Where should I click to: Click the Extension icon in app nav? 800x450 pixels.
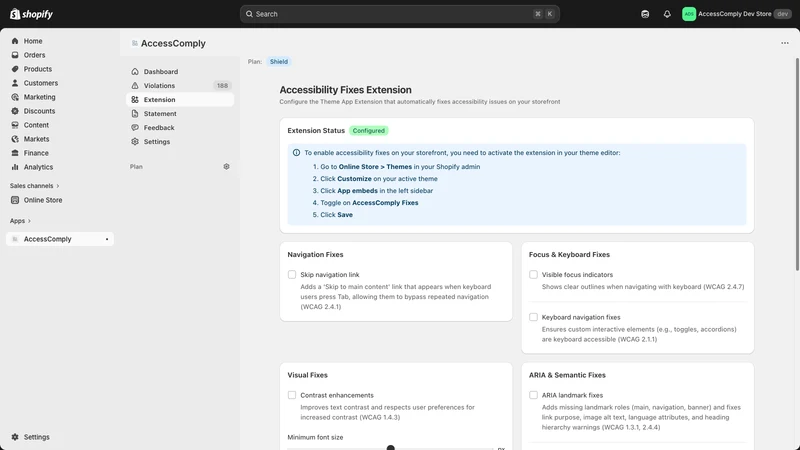(x=135, y=99)
